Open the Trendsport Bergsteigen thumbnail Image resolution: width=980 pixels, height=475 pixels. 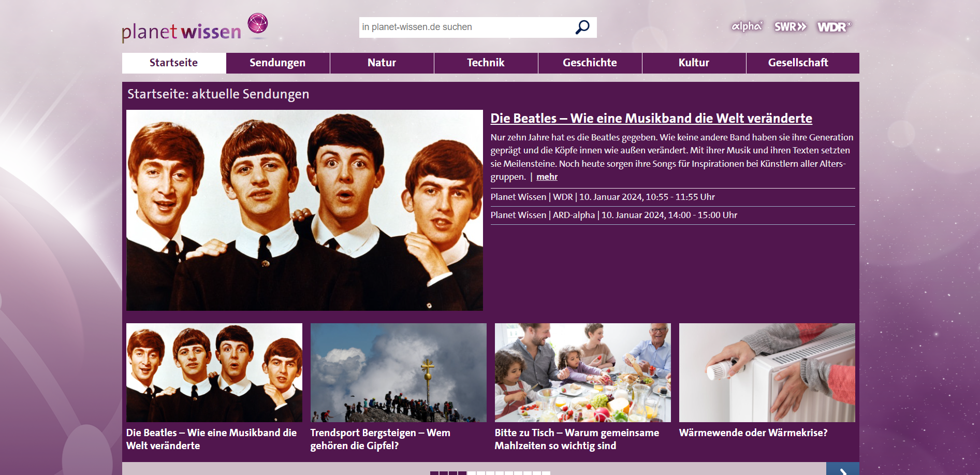coord(399,372)
